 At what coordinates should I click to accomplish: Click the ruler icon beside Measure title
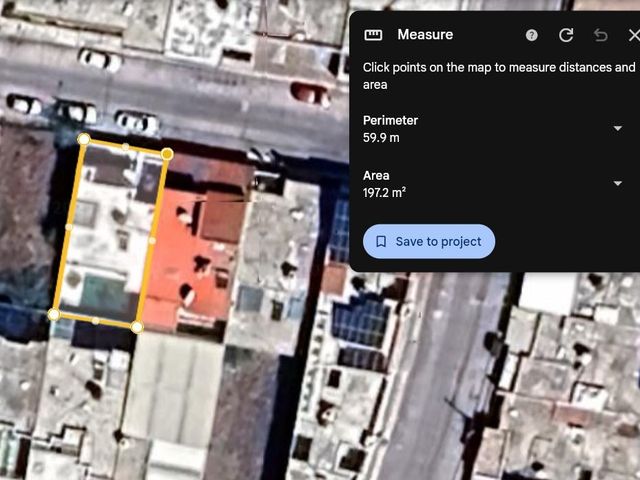click(x=373, y=35)
